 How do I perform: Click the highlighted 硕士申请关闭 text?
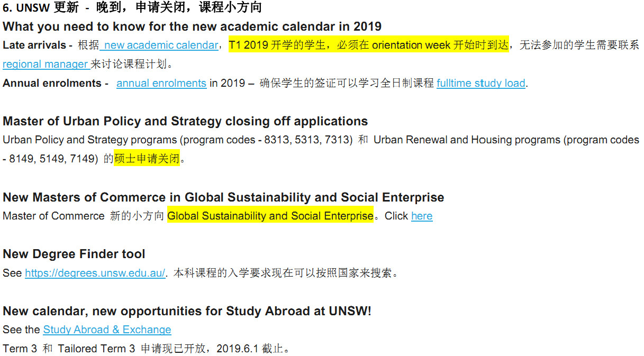click(147, 159)
